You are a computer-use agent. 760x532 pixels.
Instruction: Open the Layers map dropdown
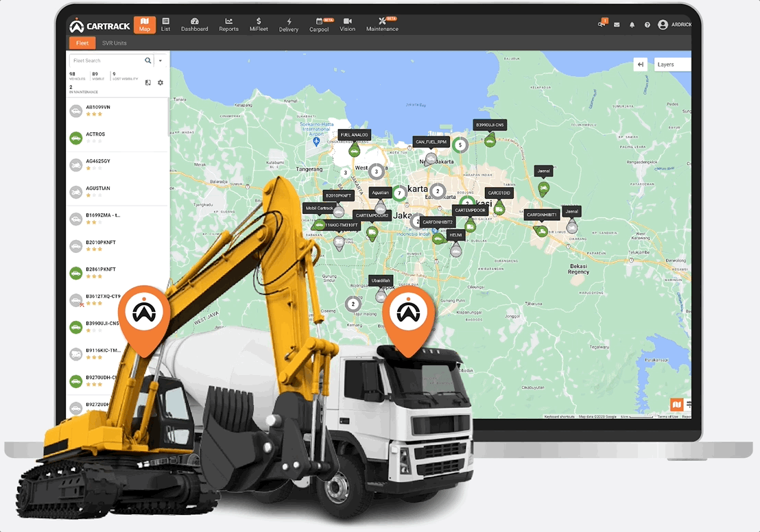[x=673, y=64]
